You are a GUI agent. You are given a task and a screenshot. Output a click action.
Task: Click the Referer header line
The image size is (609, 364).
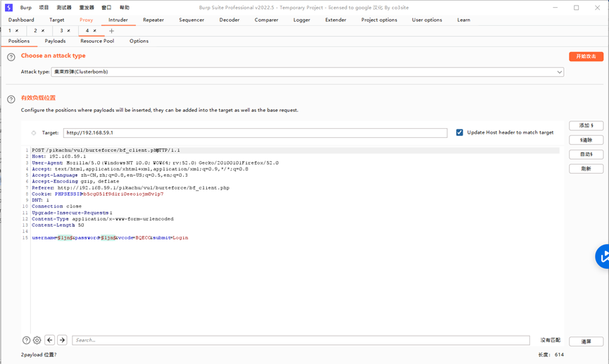(130, 188)
